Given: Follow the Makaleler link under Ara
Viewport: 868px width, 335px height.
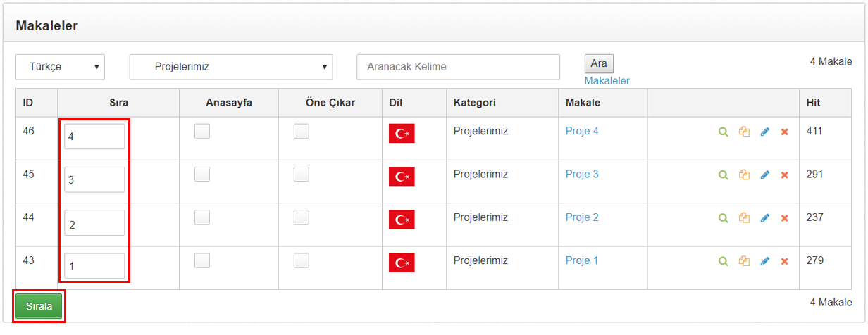Looking at the screenshot, I should pyautogui.click(x=607, y=81).
